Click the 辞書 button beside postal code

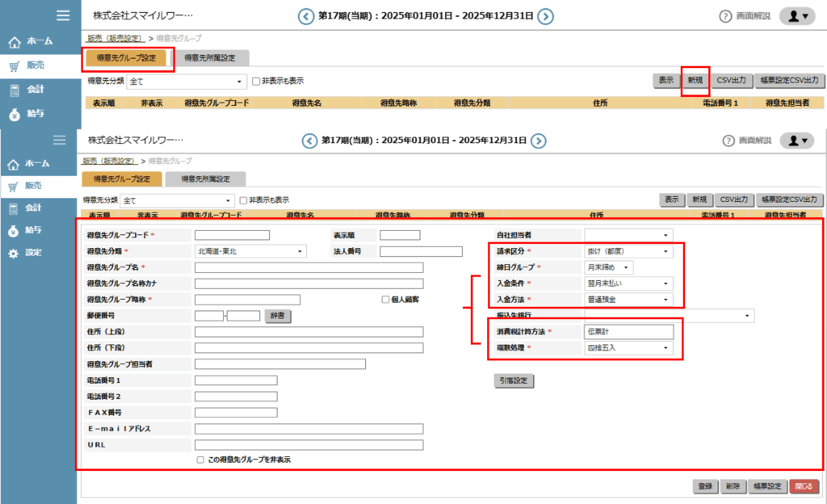tap(278, 316)
